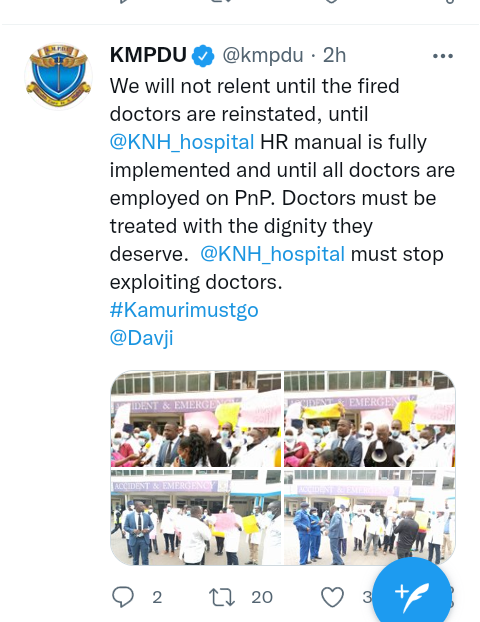Screen dimensions: 480x622
Task: Open the 2h tweet timestamp
Action: pyautogui.click(x=334, y=56)
